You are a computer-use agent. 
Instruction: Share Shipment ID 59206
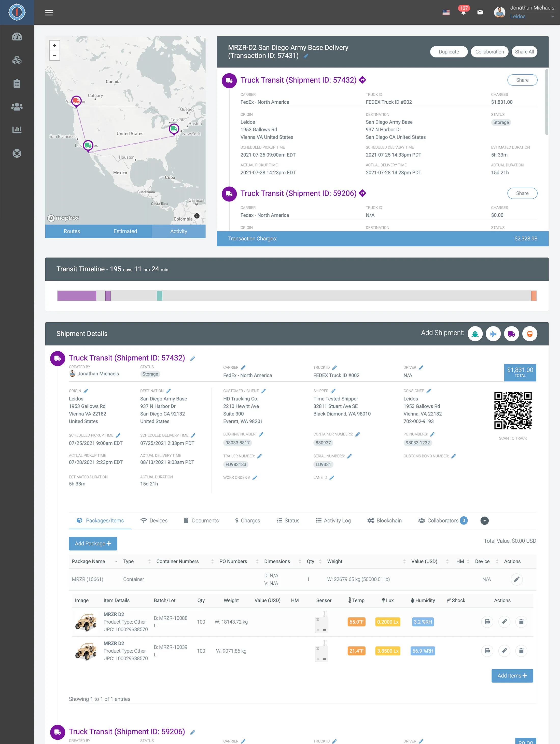(x=522, y=194)
